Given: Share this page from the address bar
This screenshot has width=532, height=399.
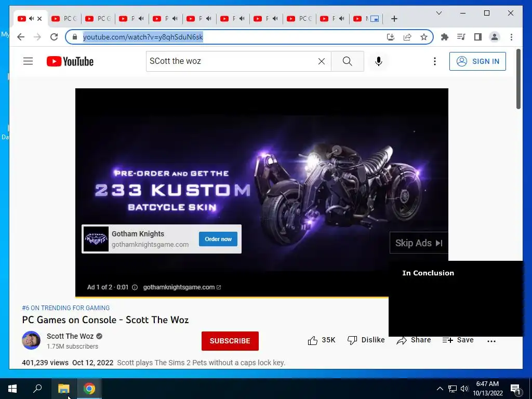Looking at the screenshot, I should [407, 37].
